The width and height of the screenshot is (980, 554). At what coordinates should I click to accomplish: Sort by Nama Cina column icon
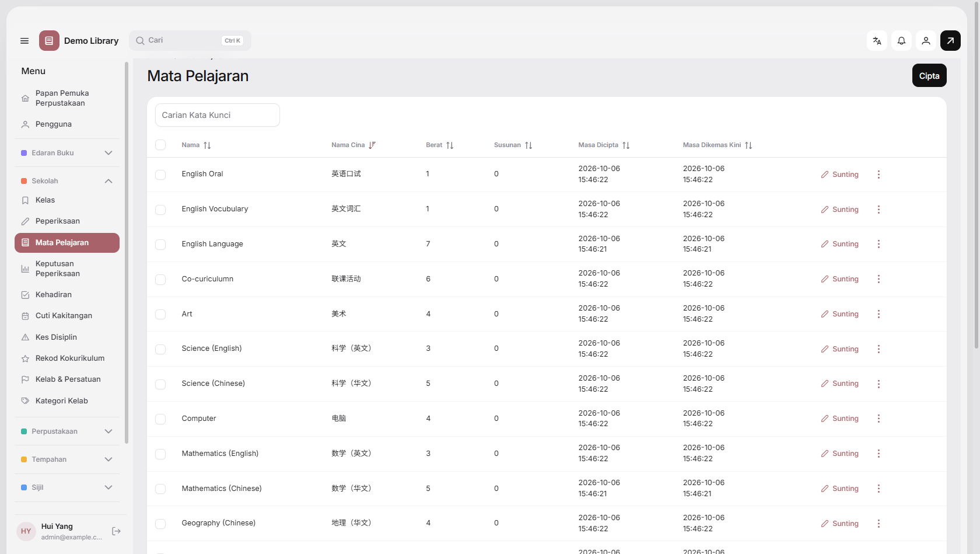tap(372, 145)
